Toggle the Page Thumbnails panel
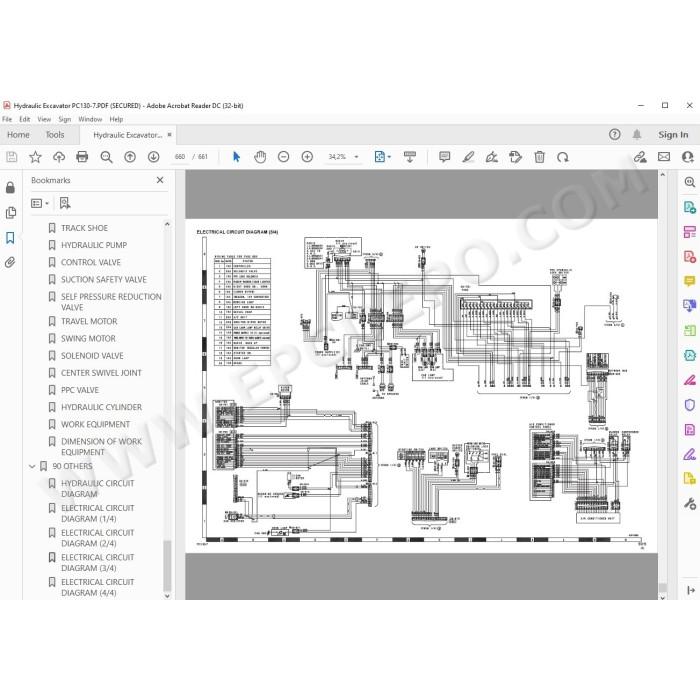This screenshot has width=700, height=700. (10, 212)
